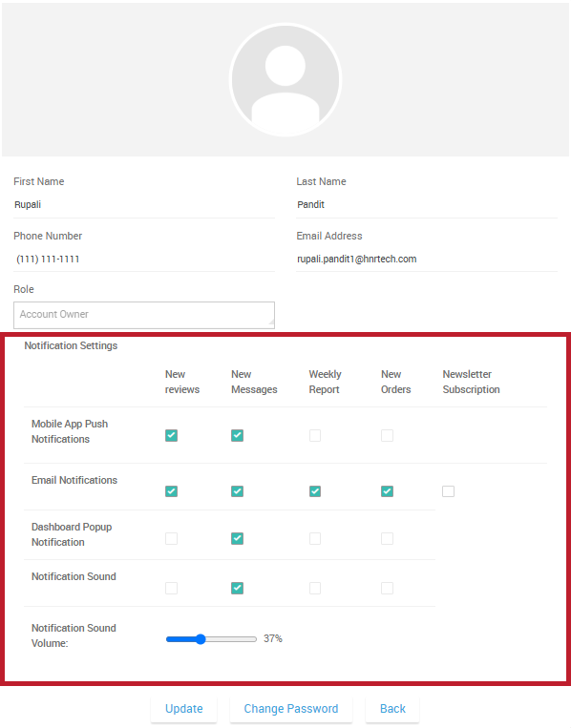This screenshot has height=728, width=571.
Task: Enable Notification Sound for New reviews
Action: (x=172, y=589)
